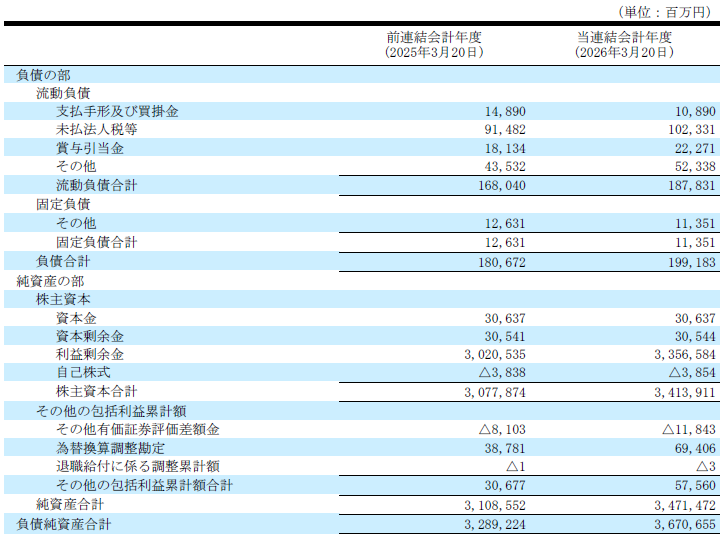
Task: Click the その他の包括利益累計額 subheading
Action: tap(111, 411)
